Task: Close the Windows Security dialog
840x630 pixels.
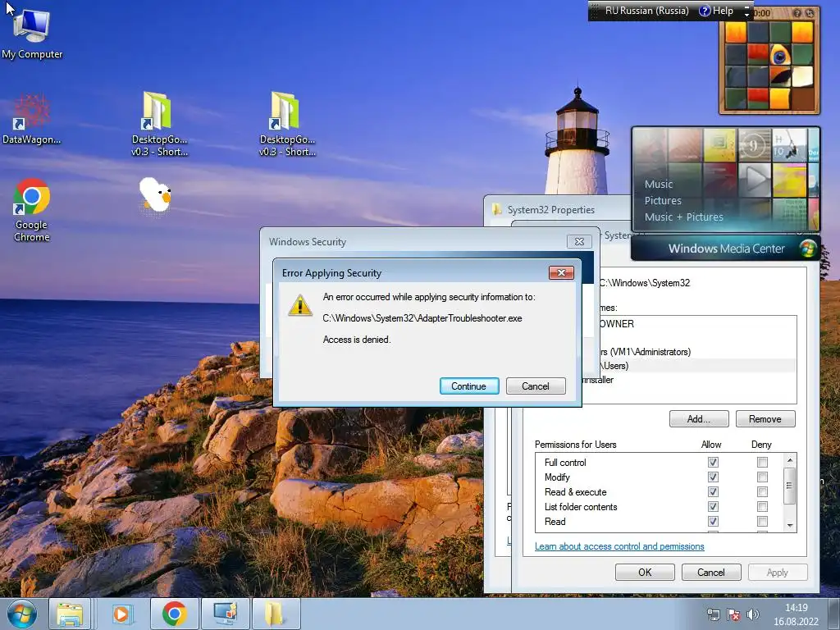Action: (x=579, y=242)
